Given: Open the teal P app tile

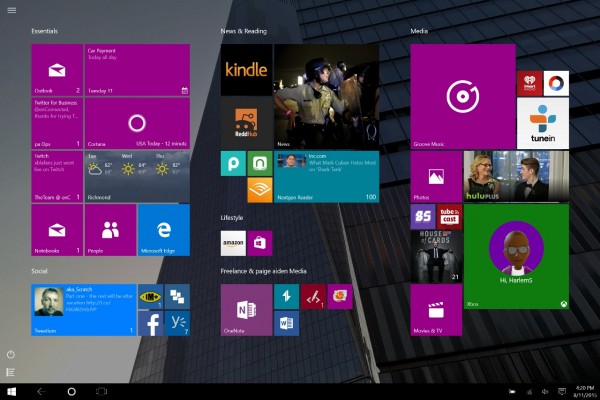Looking at the screenshot, I should (x=233, y=163).
